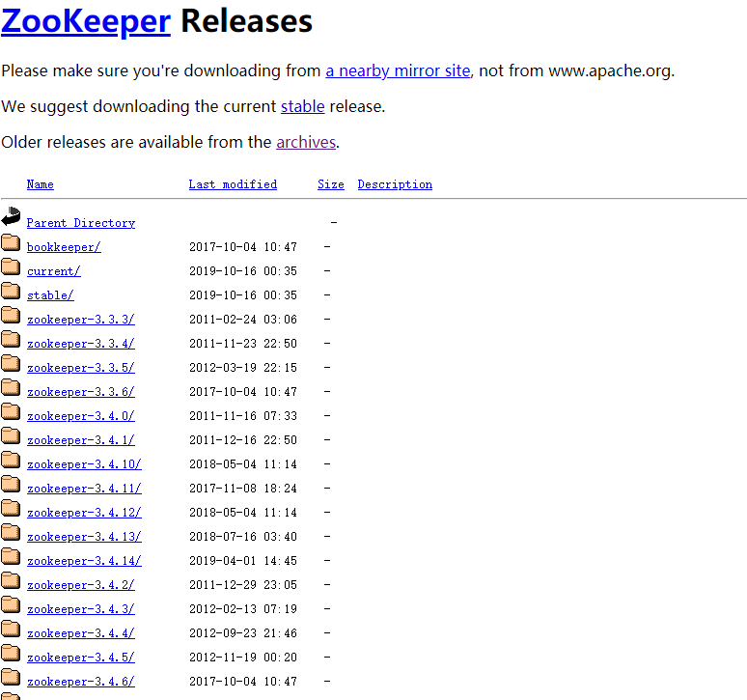Open the zookeeper-3.3.6/ directory link
747x700 pixels.
coord(81,392)
